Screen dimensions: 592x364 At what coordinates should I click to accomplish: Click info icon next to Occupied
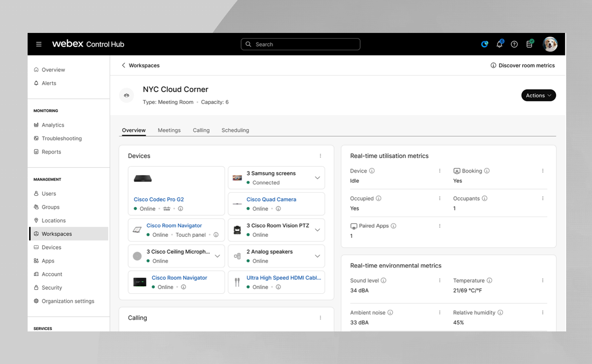(378, 198)
